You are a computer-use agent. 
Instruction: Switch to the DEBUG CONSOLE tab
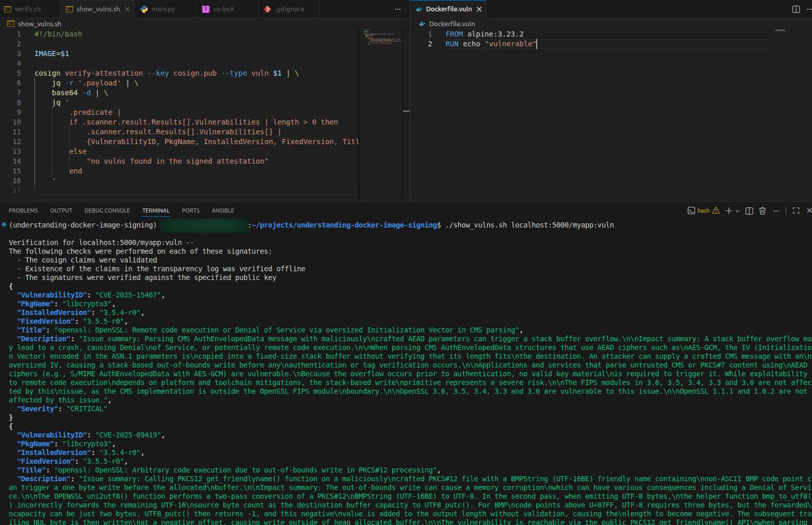coord(107,211)
